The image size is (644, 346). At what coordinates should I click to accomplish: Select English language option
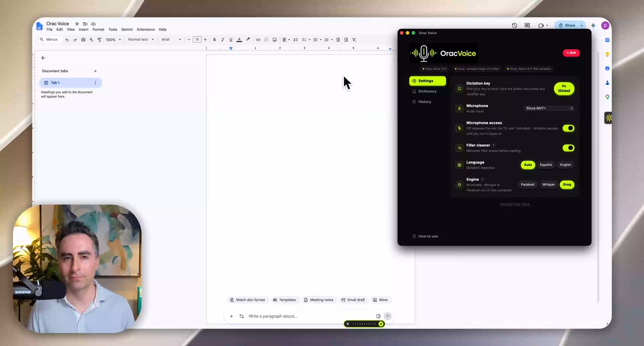[566, 164]
